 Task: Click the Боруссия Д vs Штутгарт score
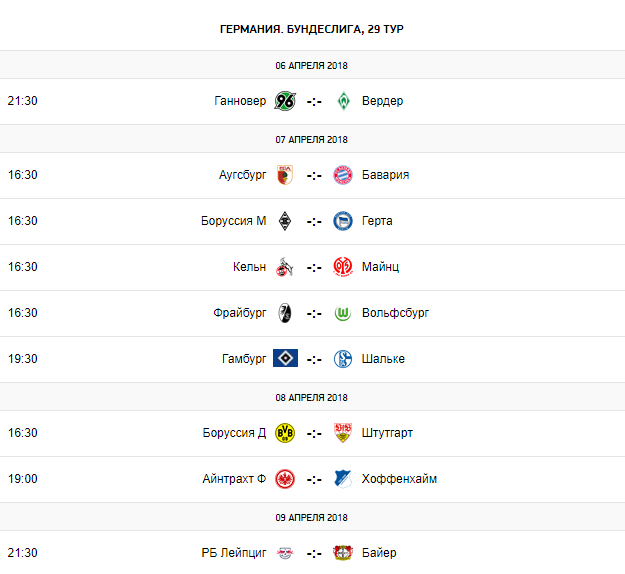pos(314,433)
